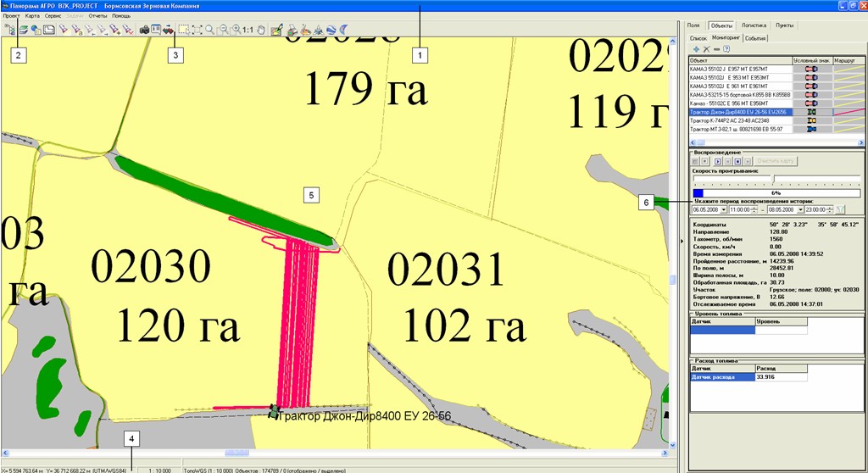Screen dimensions: 868x473
Task: Click the help question mark icon in panel
Action: coord(726,49)
